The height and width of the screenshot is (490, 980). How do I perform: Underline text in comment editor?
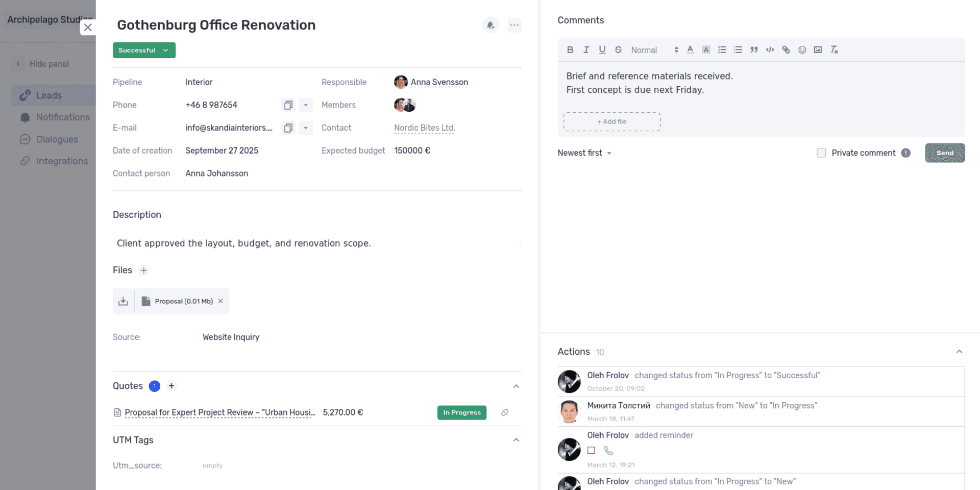coord(602,50)
